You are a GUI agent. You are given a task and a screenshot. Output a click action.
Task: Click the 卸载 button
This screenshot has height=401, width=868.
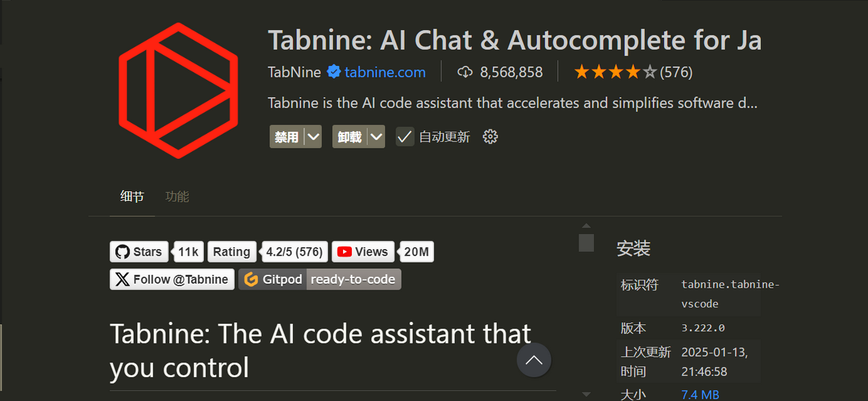click(x=350, y=136)
